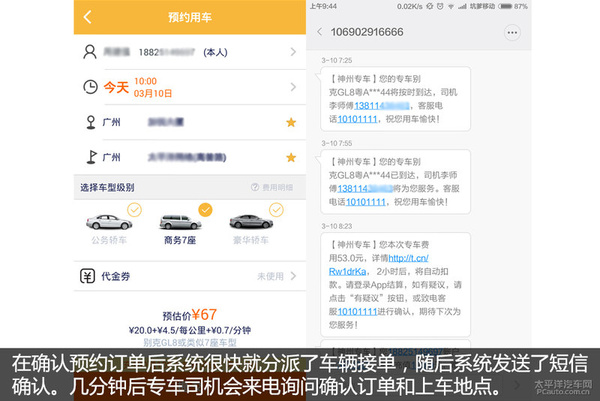Tap the 代金券 yuan voucher icon

(87, 276)
